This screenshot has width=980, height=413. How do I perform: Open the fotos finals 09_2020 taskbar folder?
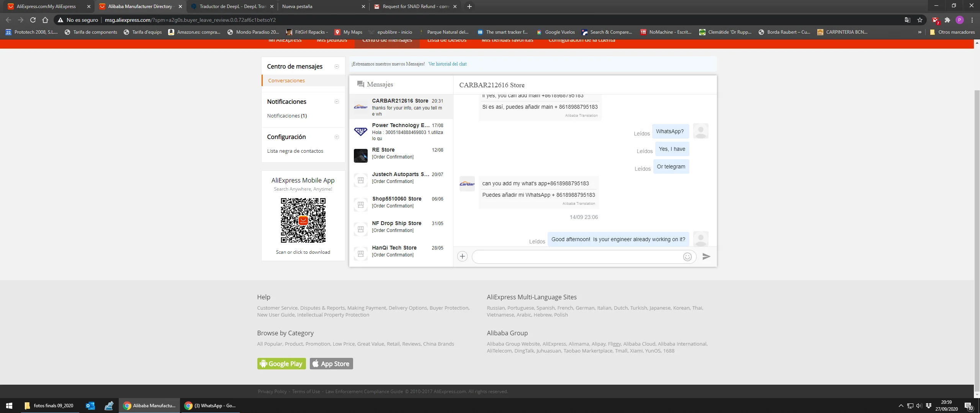pyautogui.click(x=49, y=406)
